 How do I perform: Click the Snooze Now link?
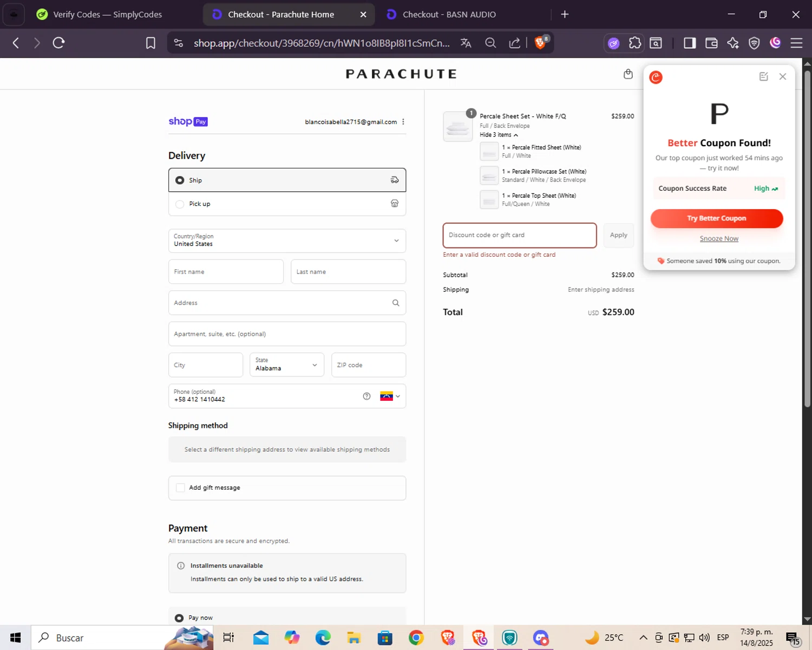(x=719, y=238)
